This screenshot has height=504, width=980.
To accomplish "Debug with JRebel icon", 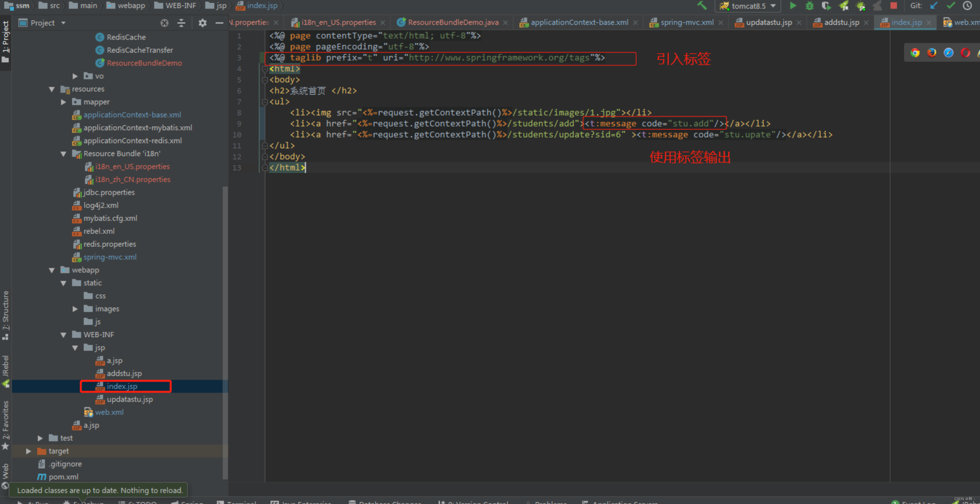I will point(860,6).
